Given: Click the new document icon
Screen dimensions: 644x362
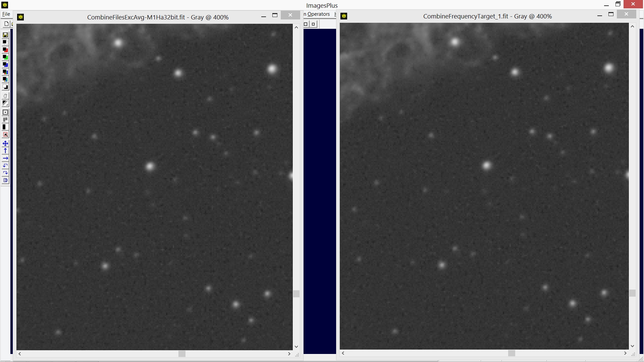Looking at the screenshot, I should [6, 24].
